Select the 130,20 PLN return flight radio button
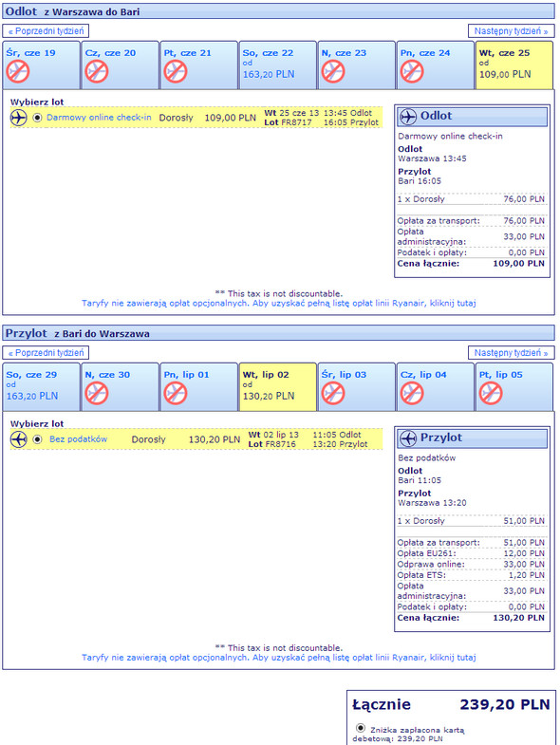560x745 pixels. (x=38, y=439)
